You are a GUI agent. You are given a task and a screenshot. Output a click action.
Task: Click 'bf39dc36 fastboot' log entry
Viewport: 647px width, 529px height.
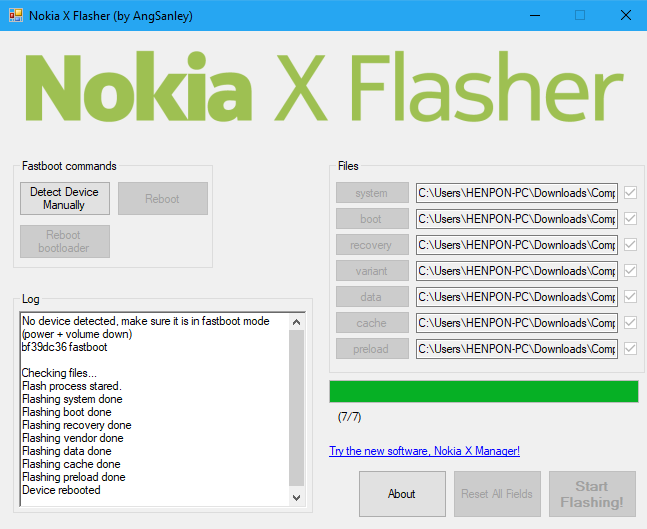point(64,347)
